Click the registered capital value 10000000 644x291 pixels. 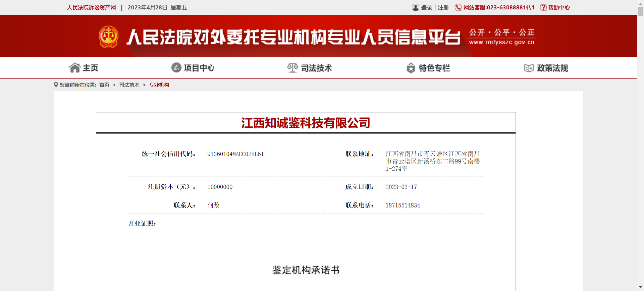point(220,187)
